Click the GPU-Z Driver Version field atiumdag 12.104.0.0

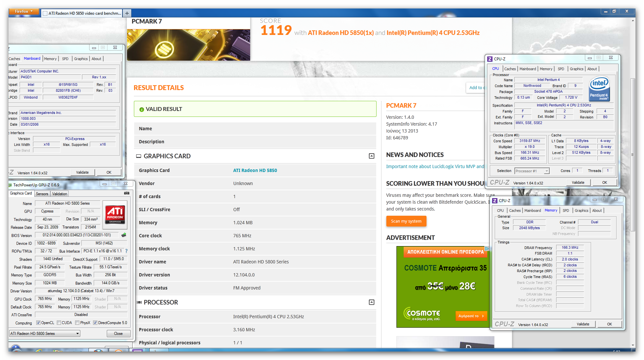[x=81, y=291]
